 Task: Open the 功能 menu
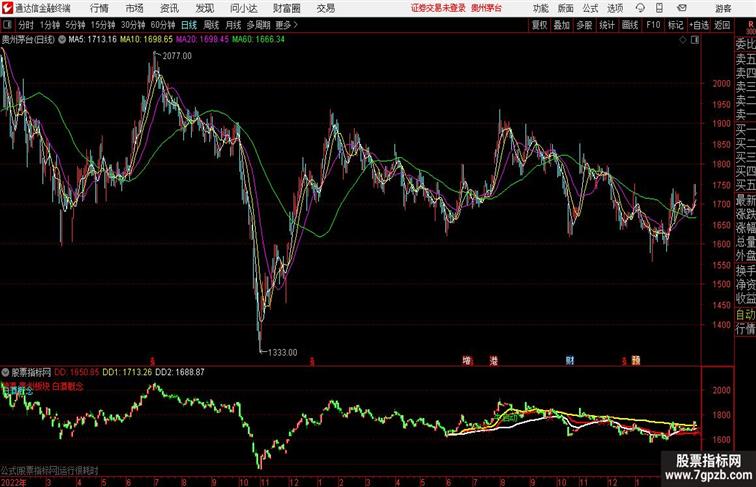tap(540, 8)
